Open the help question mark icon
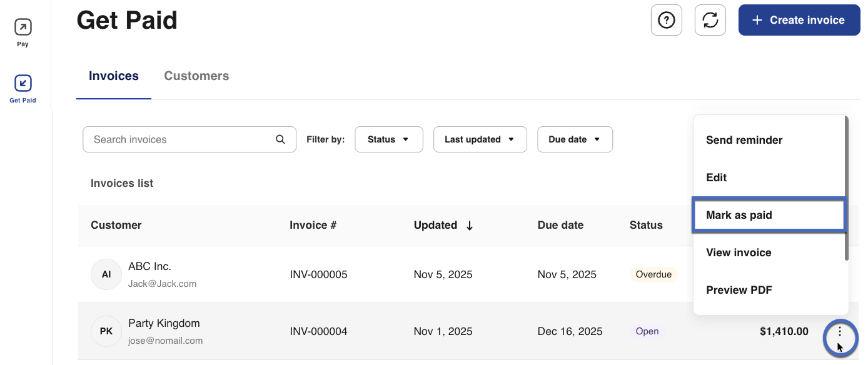The width and height of the screenshot is (868, 365). point(667,21)
